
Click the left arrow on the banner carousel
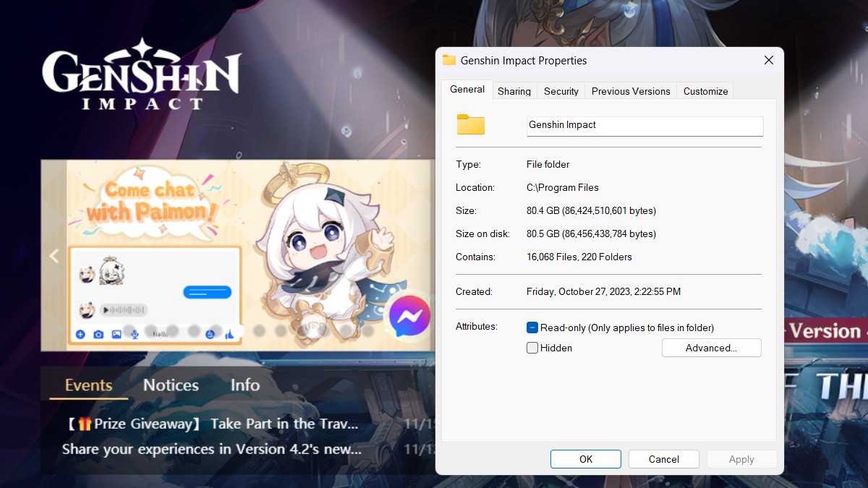pos(54,255)
